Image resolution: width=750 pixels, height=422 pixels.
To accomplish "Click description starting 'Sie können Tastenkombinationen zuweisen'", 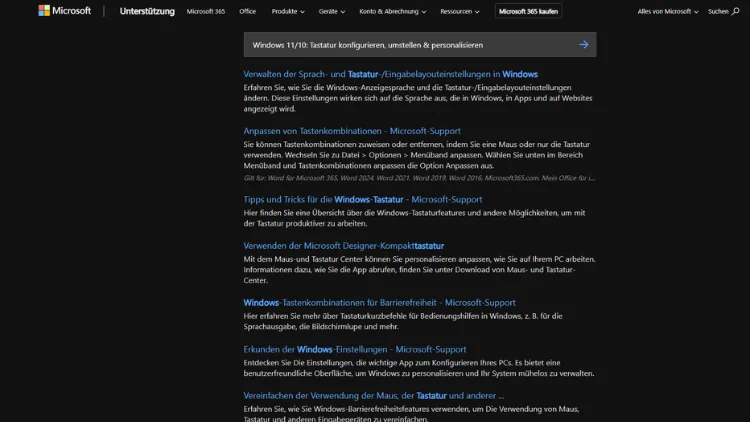I will [x=417, y=155].
